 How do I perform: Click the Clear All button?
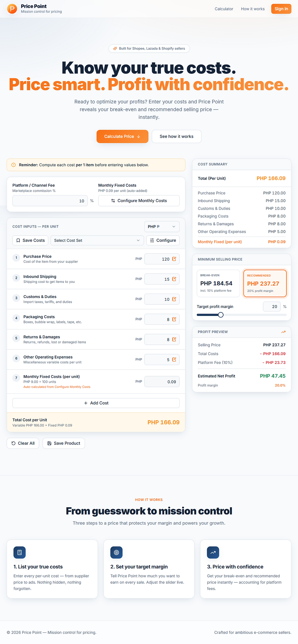pyautogui.click(x=23, y=443)
